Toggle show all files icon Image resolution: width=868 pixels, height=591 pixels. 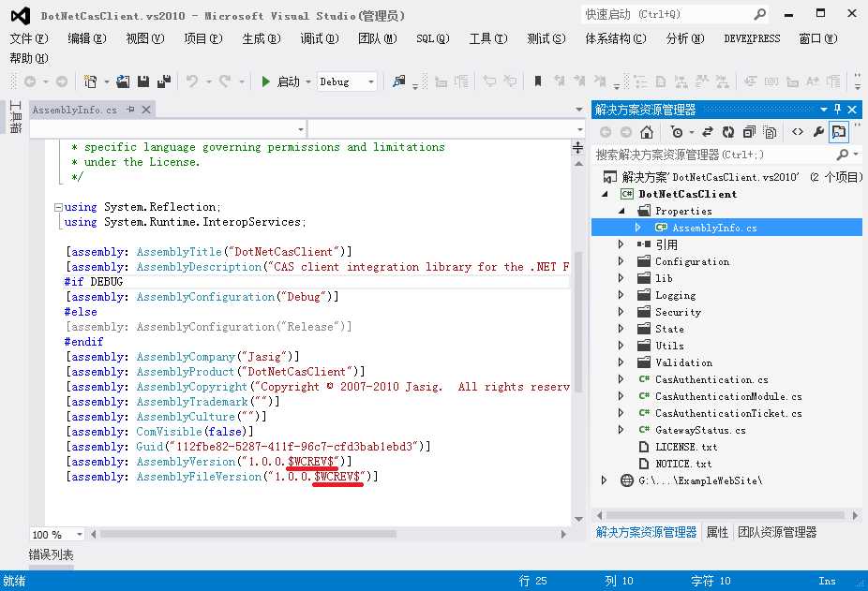pyautogui.click(x=770, y=132)
